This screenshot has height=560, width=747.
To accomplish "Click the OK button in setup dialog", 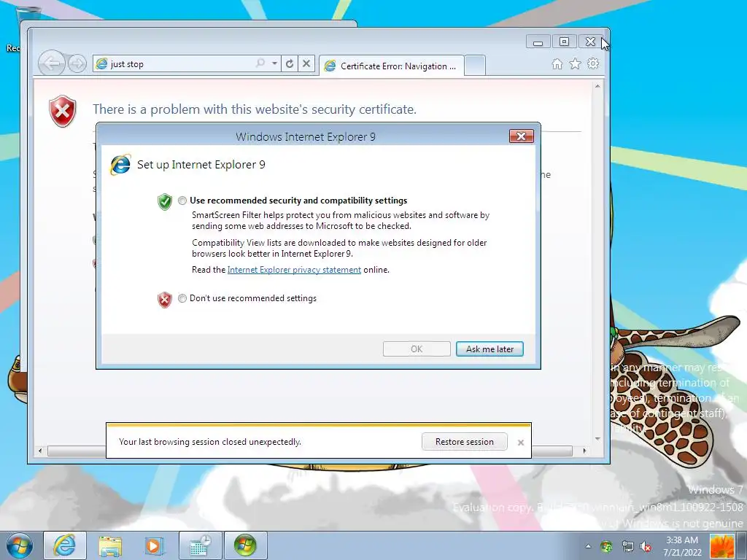I will (417, 349).
